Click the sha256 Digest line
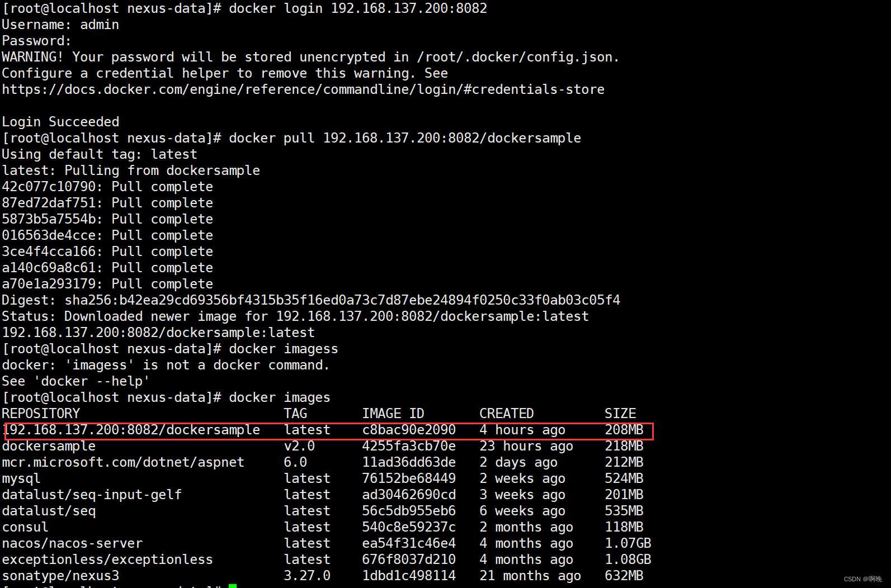The width and height of the screenshot is (891, 588). pyautogui.click(x=311, y=300)
